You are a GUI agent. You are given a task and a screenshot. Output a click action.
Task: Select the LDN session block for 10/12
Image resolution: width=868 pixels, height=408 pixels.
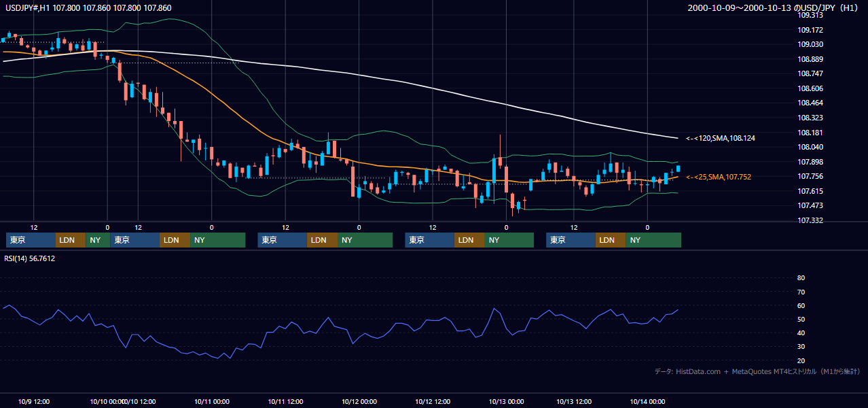click(469, 240)
